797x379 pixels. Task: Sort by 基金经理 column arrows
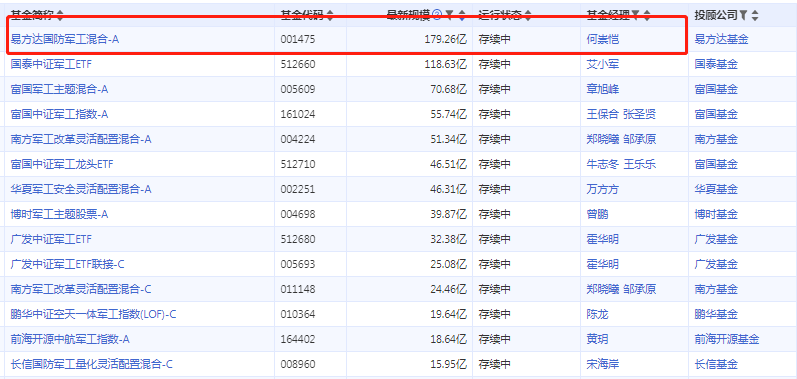647,15
